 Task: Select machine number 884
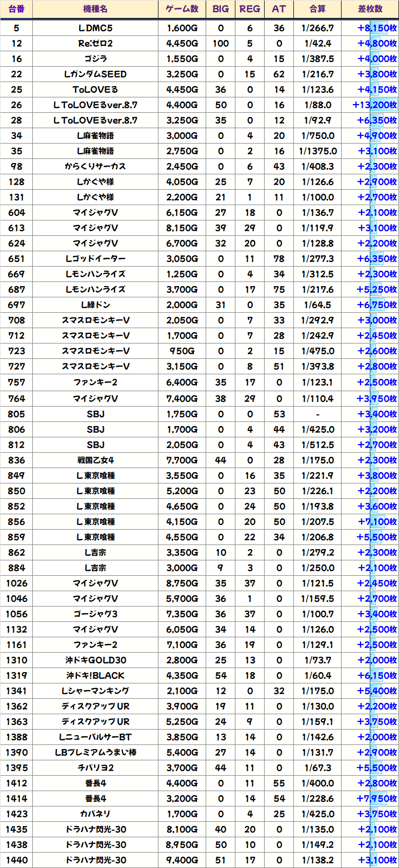coord(16,568)
